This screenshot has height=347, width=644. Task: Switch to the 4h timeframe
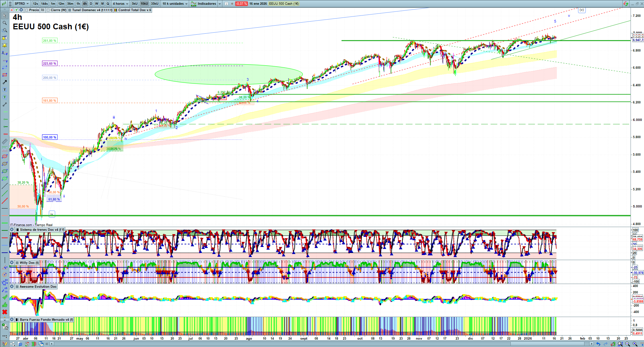(x=85, y=4)
